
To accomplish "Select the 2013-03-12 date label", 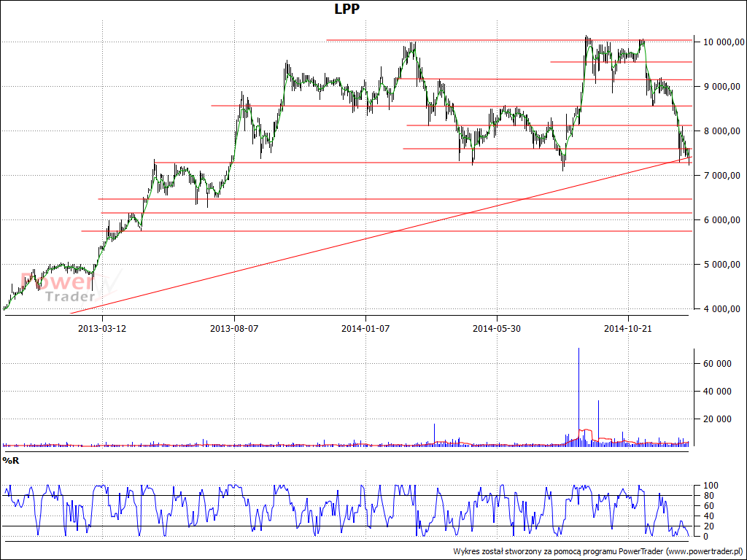I will (x=102, y=329).
